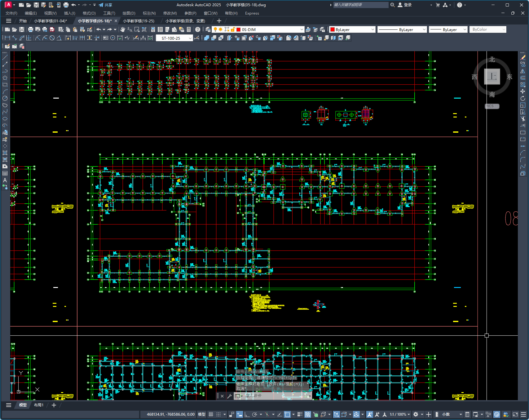Toggle Dynamic Input in status bar
The image size is (529, 420).
pyautogui.click(x=239, y=414)
